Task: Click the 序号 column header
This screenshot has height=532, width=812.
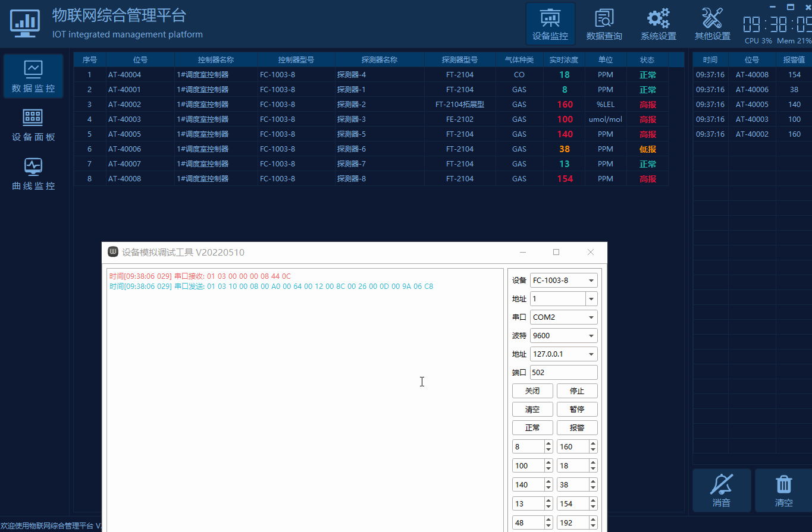Action: pyautogui.click(x=90, y=60)
